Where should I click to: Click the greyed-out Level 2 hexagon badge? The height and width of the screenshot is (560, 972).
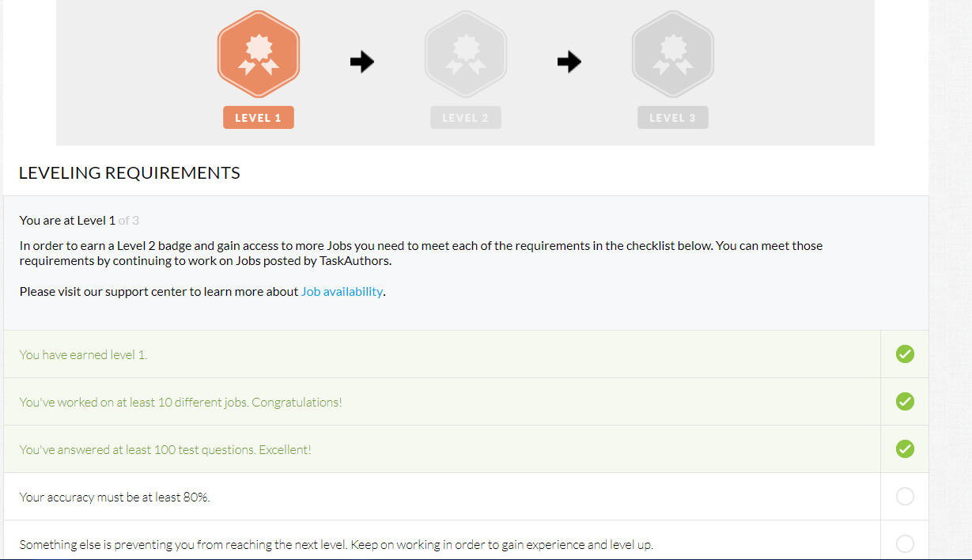pyautogui.click(x=466, y=53)
